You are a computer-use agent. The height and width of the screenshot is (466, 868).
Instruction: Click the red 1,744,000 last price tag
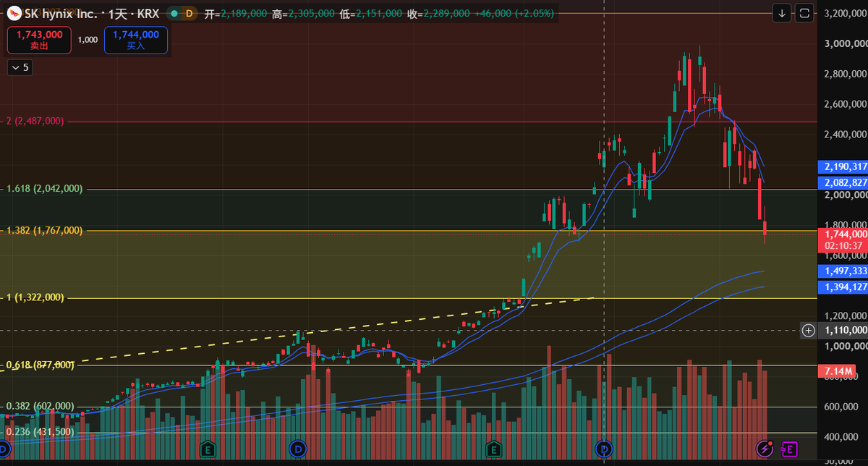843,234
